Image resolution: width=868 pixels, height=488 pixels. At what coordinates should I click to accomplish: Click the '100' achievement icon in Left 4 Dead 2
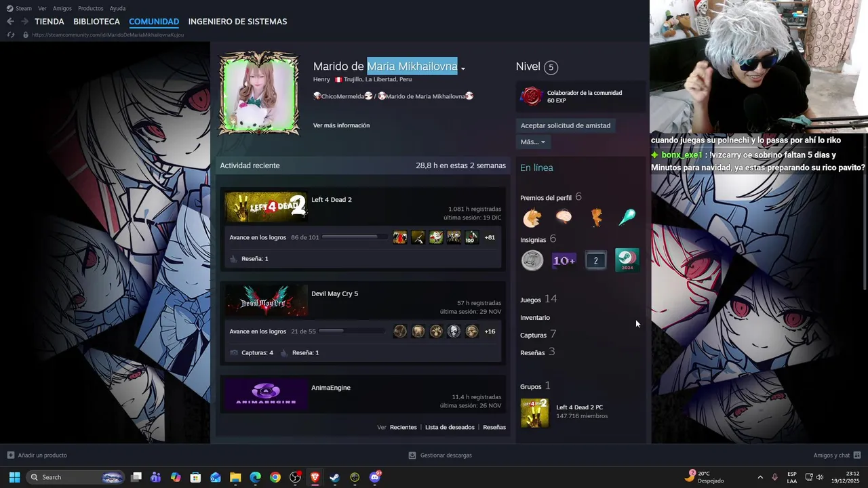click(x=471, y=237)
